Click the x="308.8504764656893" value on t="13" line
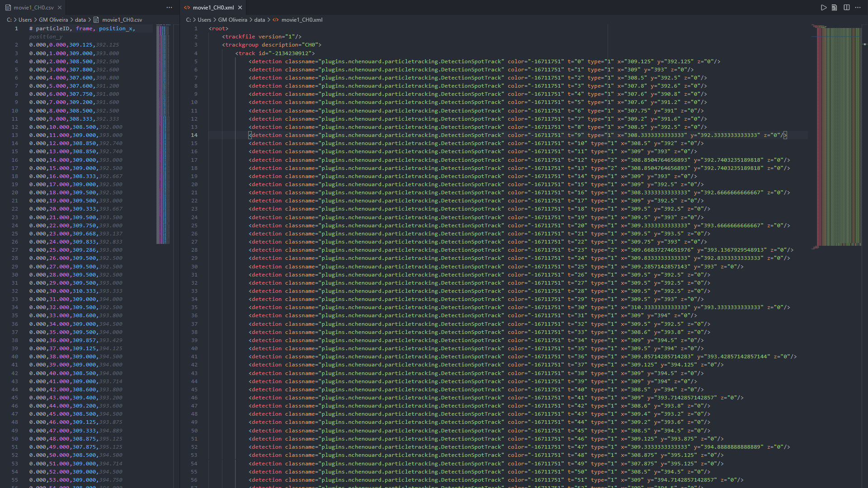Viewport: 868px width, 488px height. pyautogui.click(x=656, y=168)
